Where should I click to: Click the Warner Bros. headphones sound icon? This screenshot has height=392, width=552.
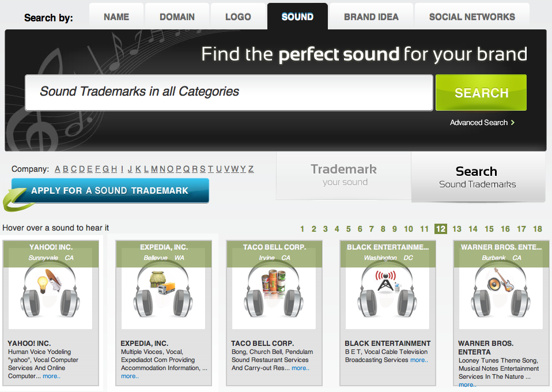click(x=501, y=289)
